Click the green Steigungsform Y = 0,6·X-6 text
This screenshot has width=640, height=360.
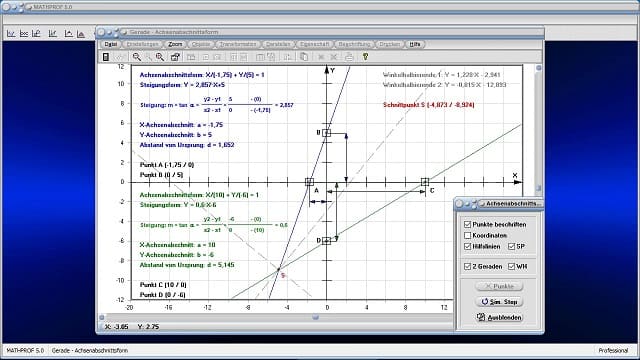pos(178,205)
